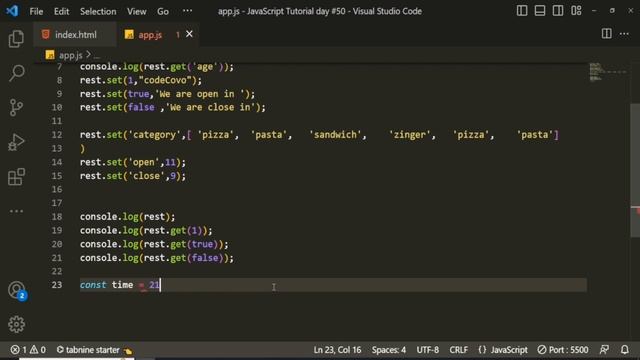Image resolution: width=640 pixels, height=360 pixels.
Task: Click tabnine starter status item
Action: tap(94, 350)
